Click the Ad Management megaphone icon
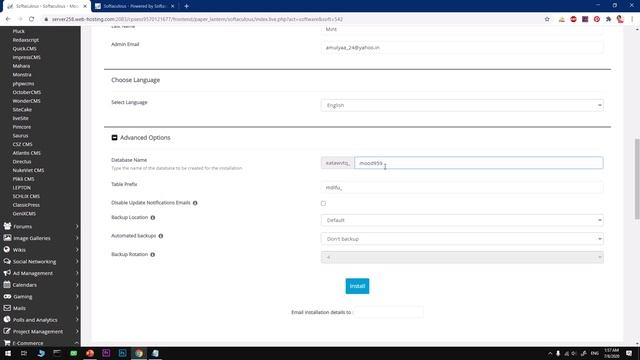Image resolution: width=640 pixels, height=360 pixels. [7, 273]
